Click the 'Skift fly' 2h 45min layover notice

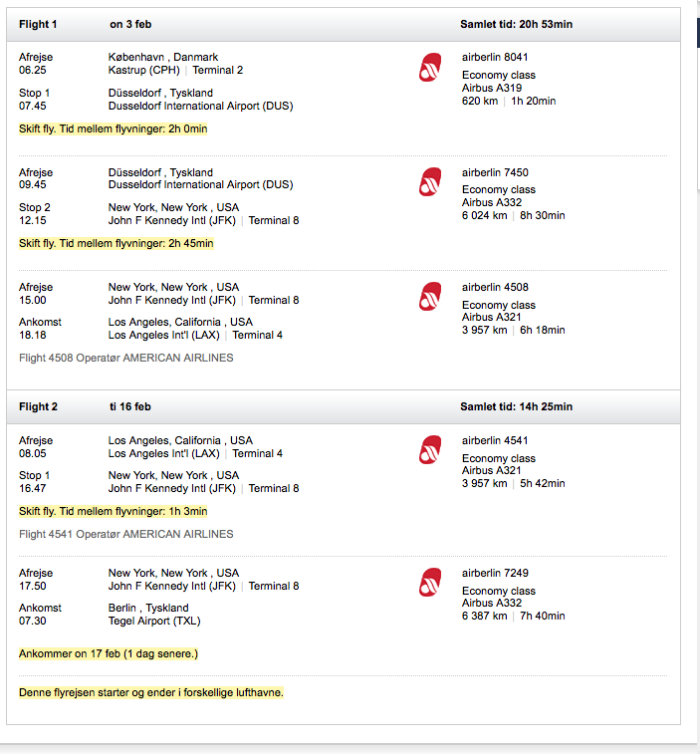(116, 243)
